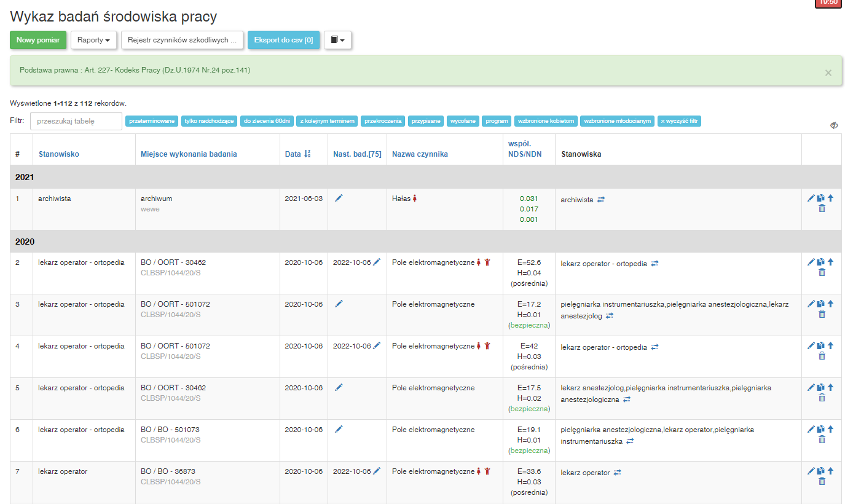Click Eksport do csv button
The width and height of the screenshot is (845, 504).
pyautogui.click(x=283, y=40)
